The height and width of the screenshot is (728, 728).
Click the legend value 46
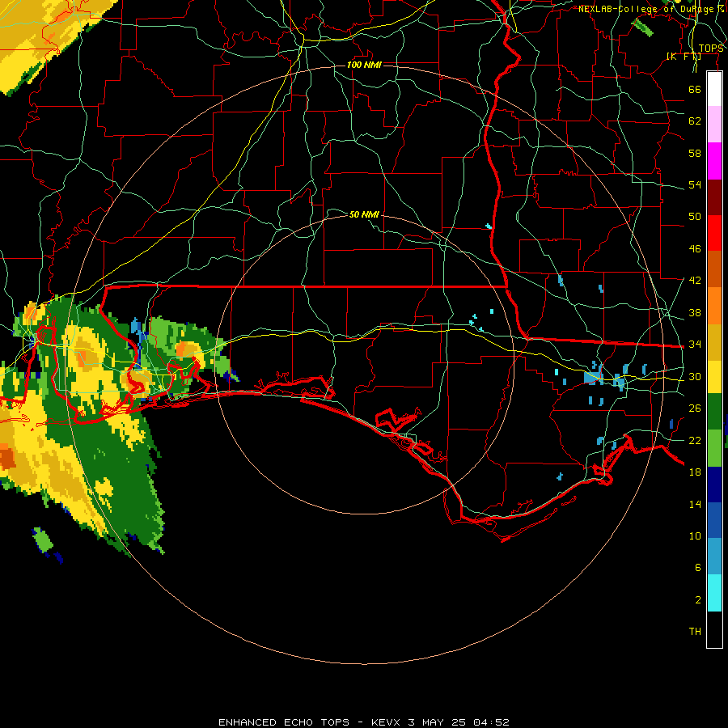pos(695,248)
